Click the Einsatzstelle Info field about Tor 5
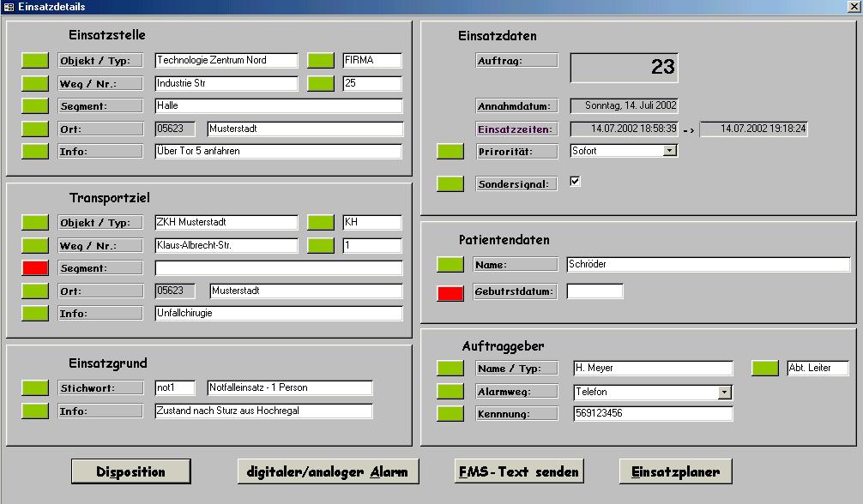The width and height of the screenshot is (863, 504). click(278, 152)
